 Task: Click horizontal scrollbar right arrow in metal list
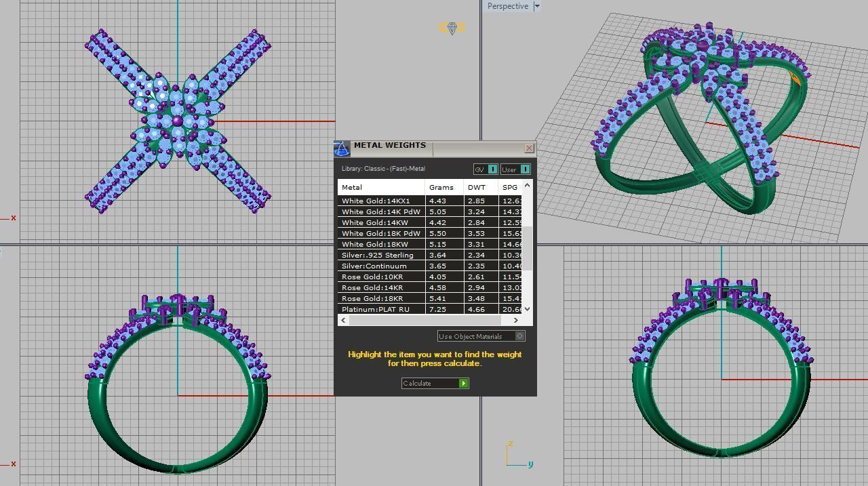[x=515, y=320]
